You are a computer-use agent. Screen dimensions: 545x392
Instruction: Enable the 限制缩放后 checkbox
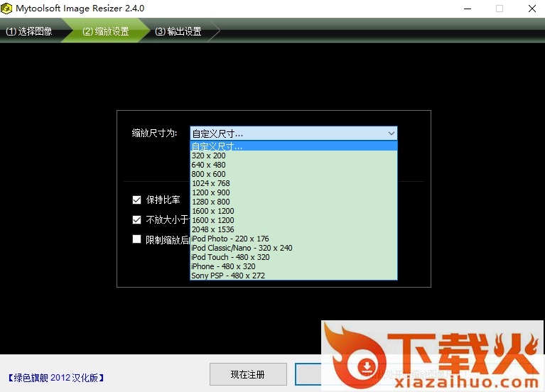click(x=136, y=239)
